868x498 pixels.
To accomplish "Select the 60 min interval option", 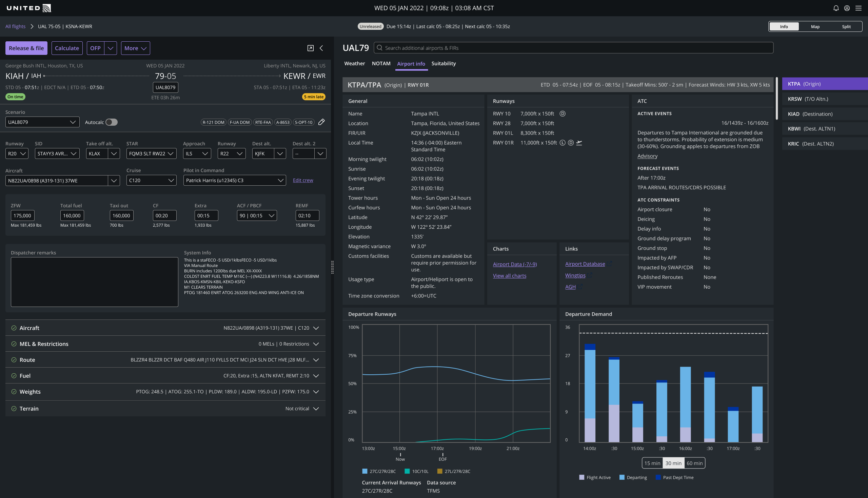I will [694, 463].
